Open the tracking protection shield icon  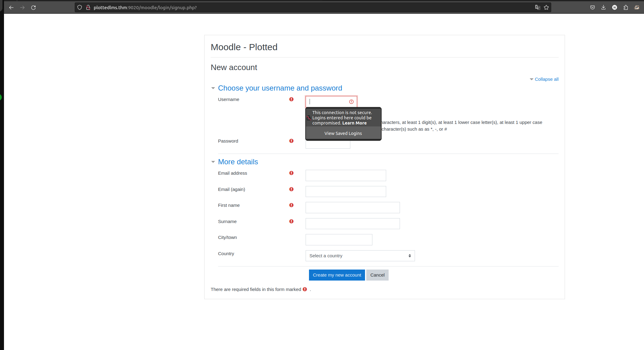coord(80,7)
